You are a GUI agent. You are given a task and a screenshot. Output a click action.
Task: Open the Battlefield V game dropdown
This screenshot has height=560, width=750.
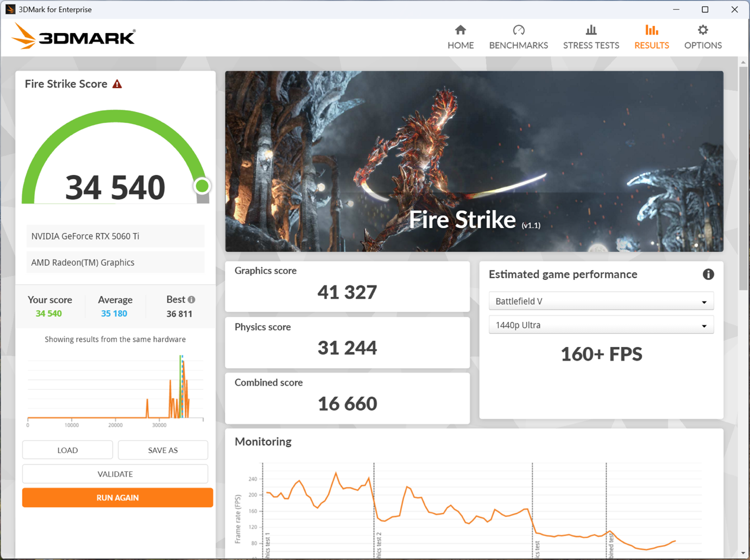(x=601, y=301)
